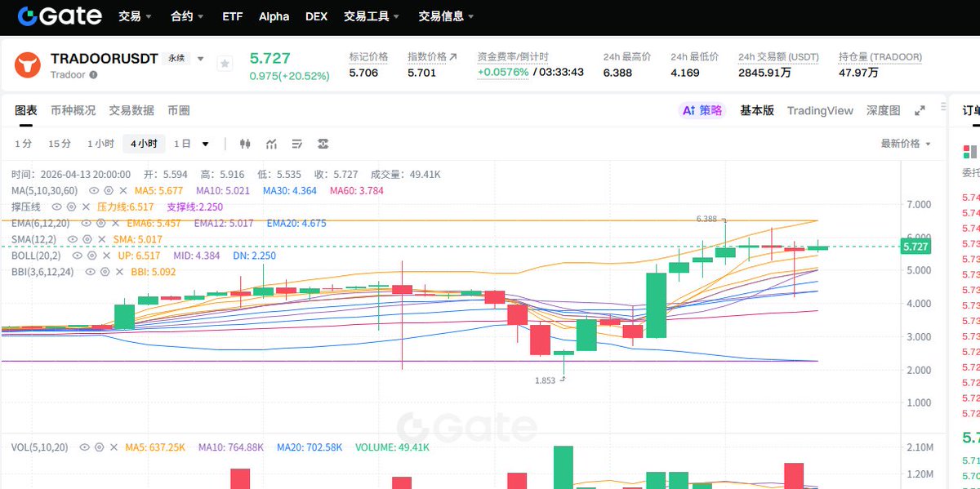The height and width of the screenshot is (489, 980).
Task: Switch to the 币种概况 tab
Action: click(73, 111)
